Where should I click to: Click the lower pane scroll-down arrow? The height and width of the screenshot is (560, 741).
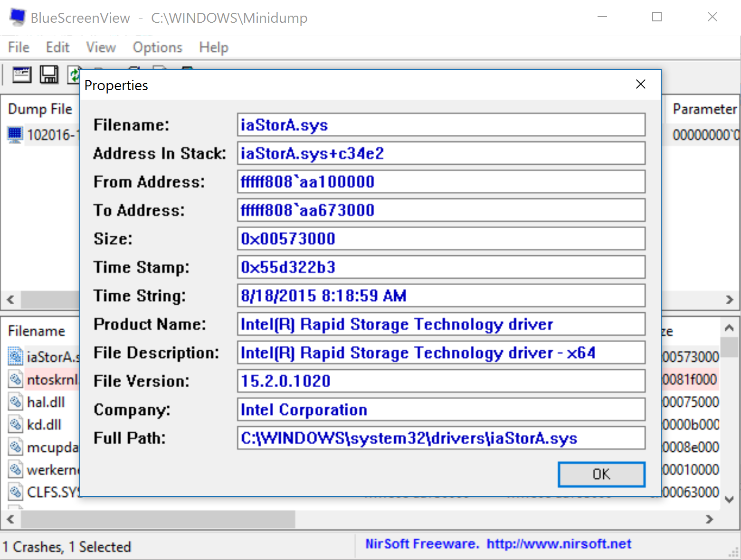coord(730,499)
